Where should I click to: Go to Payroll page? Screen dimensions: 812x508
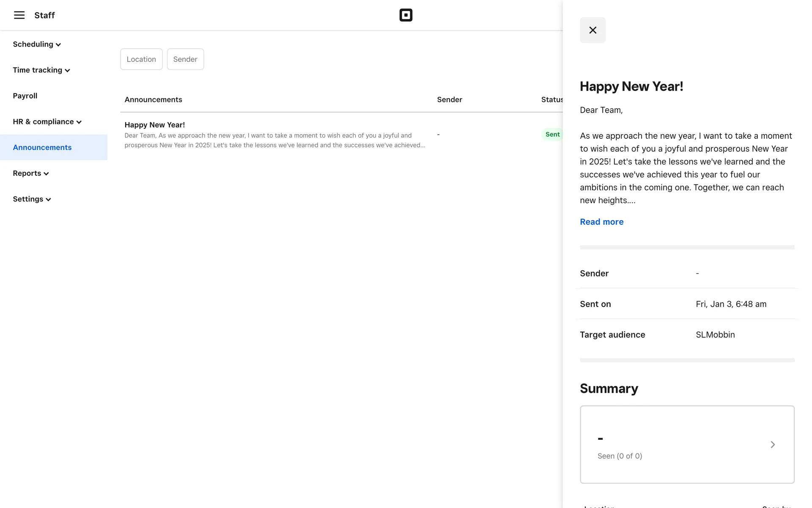[25, 96]
